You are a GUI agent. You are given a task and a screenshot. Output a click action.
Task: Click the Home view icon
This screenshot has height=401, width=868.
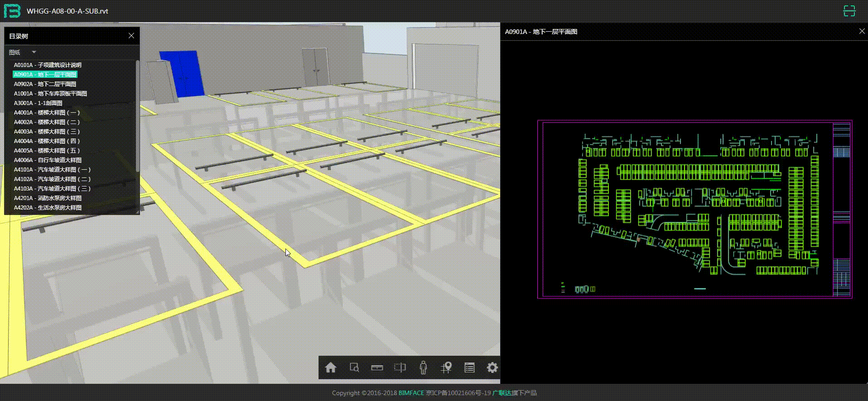pyautogui.click(x=331, y=368)
